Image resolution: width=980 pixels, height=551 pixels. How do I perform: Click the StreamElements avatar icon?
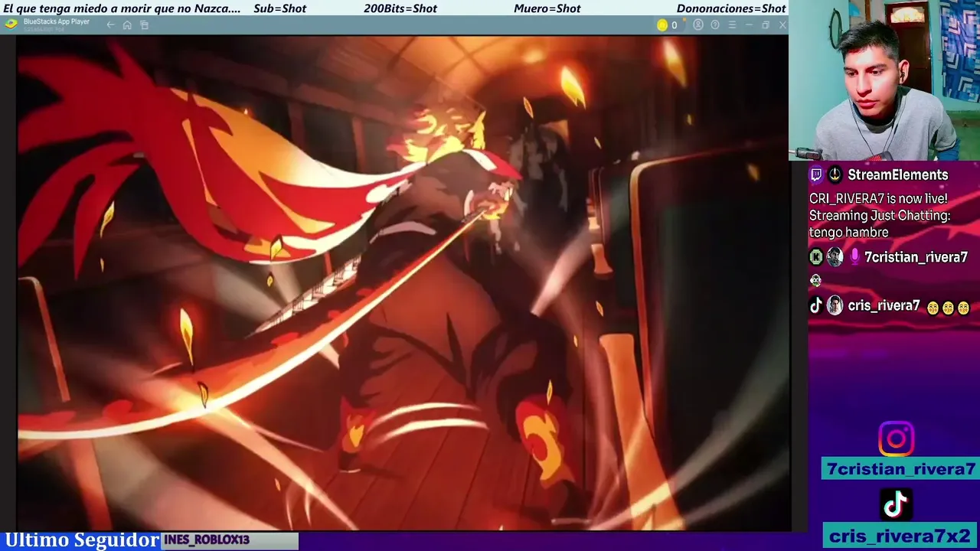[x=835, y=174]
